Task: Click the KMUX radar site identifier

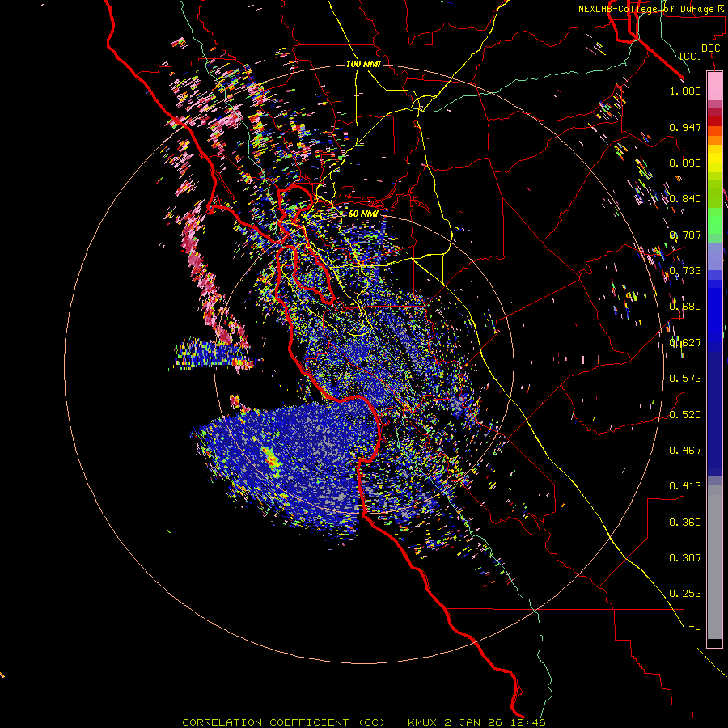Action: point(422,722)
